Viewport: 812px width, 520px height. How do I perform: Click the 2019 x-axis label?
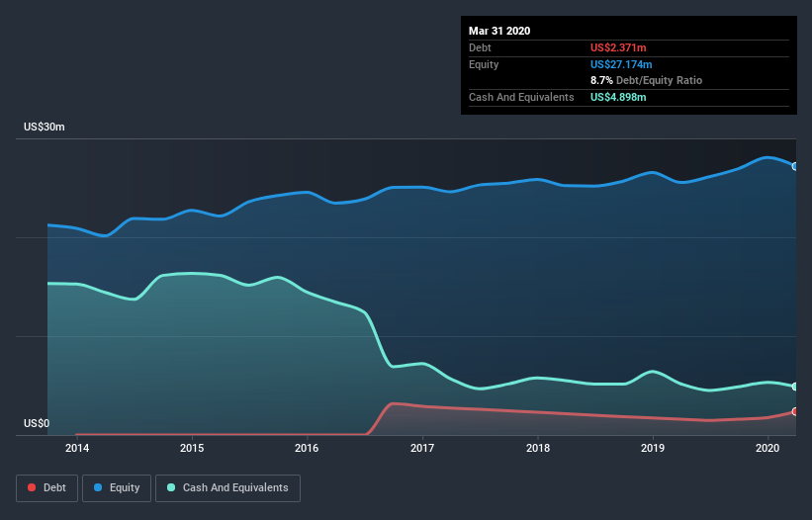tap(653, 448)
